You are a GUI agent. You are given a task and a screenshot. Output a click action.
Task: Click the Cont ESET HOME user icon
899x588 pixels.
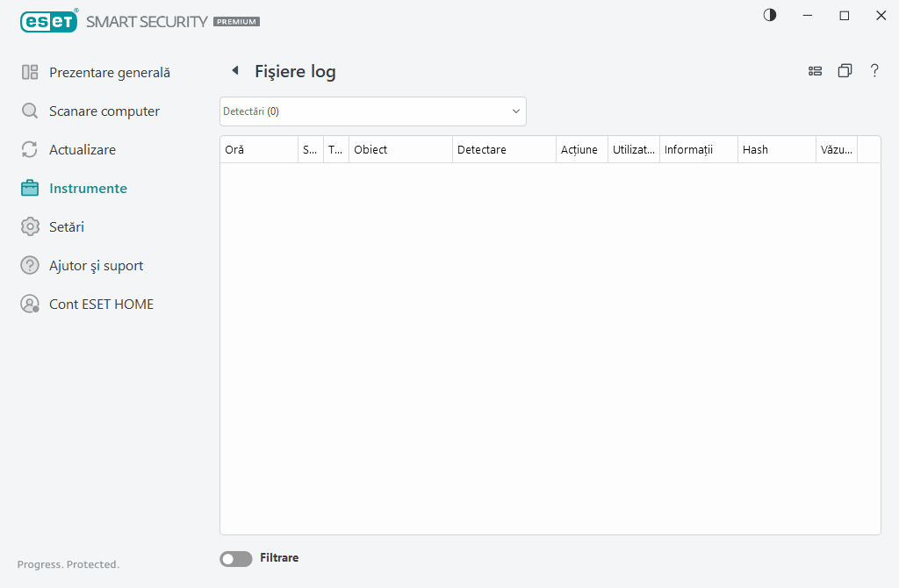point(30,305)
